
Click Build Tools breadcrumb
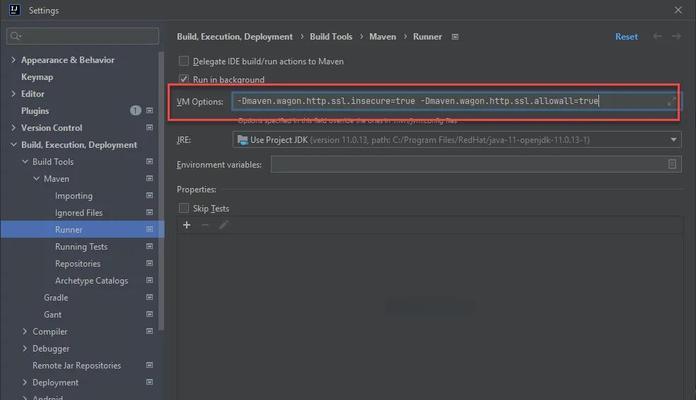coord(331,36)
